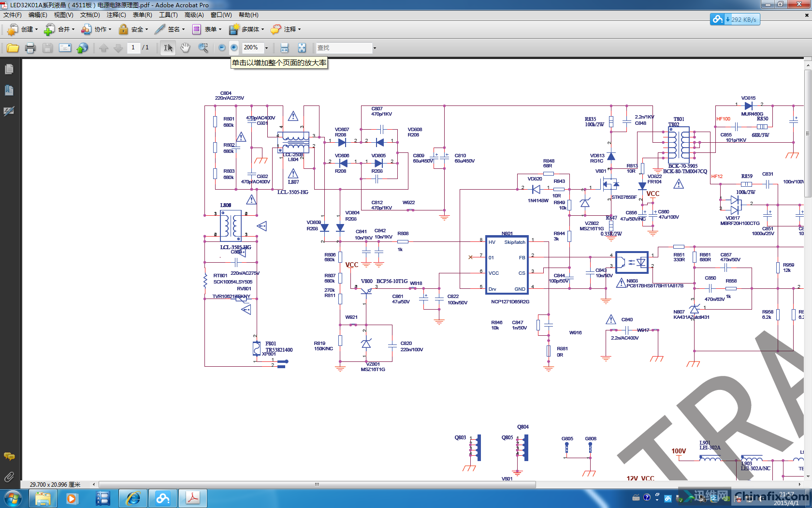Open a file with the folder icon

tap(13, 48)
